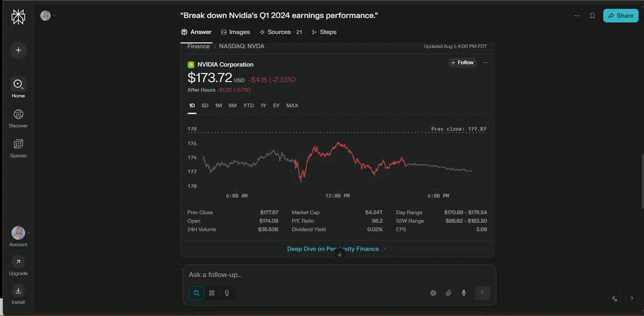Select the 5Y chart range

coord(276,105)
